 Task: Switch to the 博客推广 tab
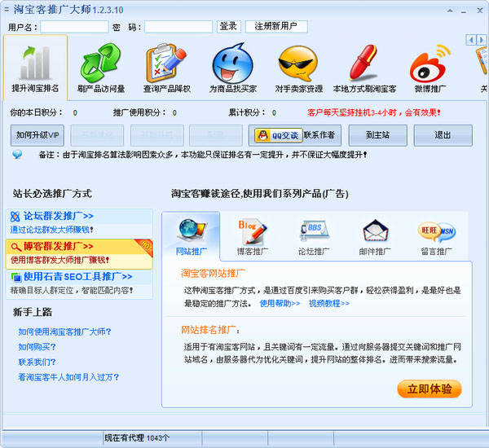pyautogui.click(x=253, y=237)
